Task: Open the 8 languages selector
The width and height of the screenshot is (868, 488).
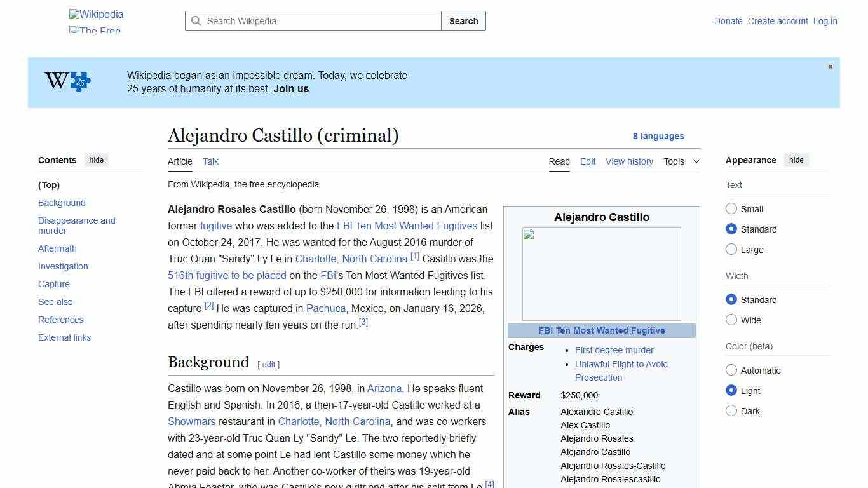Action: [658, 136]
